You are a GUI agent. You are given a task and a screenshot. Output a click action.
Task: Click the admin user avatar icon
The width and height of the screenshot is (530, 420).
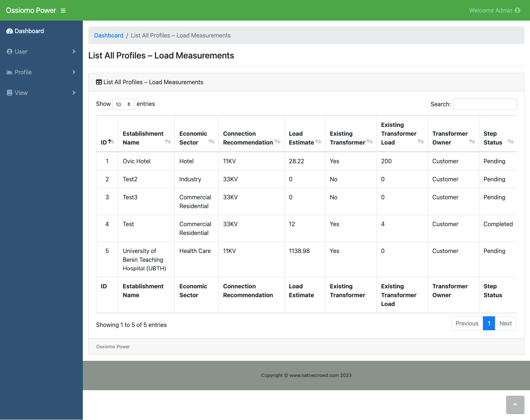517,10
